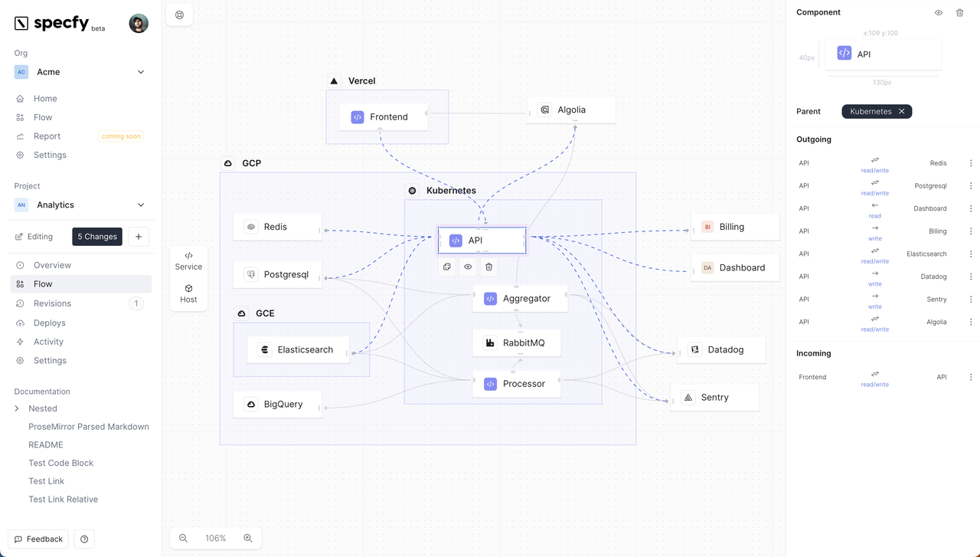This screenshot has width=980, height=557.
Task: Open the help question mark icon
Action: click(84, 539)
